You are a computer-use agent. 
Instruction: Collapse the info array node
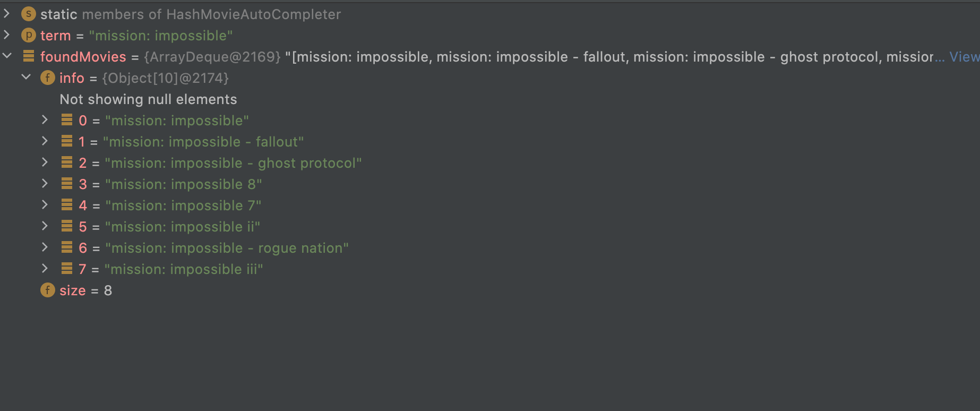coord(26,76)
